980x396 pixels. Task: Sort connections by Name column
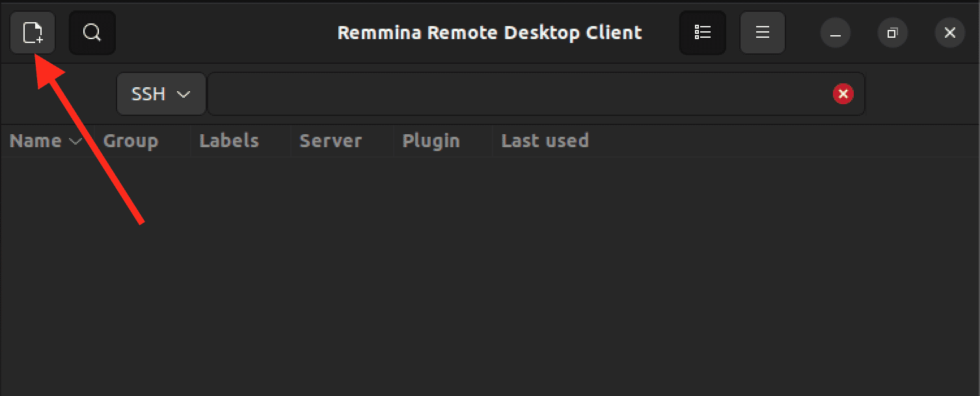(x=36, y=141)
